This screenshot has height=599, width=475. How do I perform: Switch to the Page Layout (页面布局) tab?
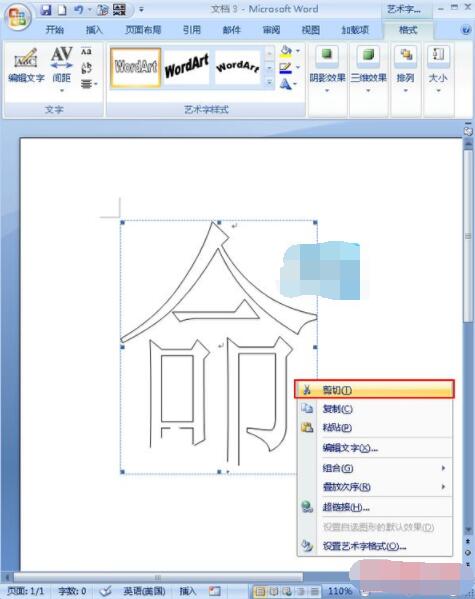[x=143, y=30]
